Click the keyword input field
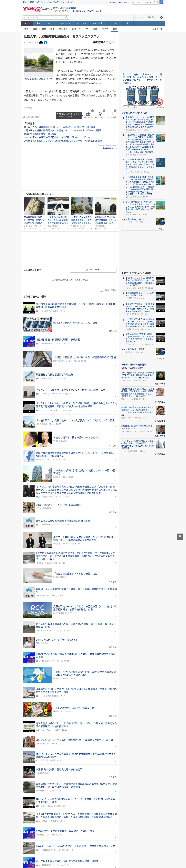186x868 pixels. pyautogui.click(x=44, y=18)
